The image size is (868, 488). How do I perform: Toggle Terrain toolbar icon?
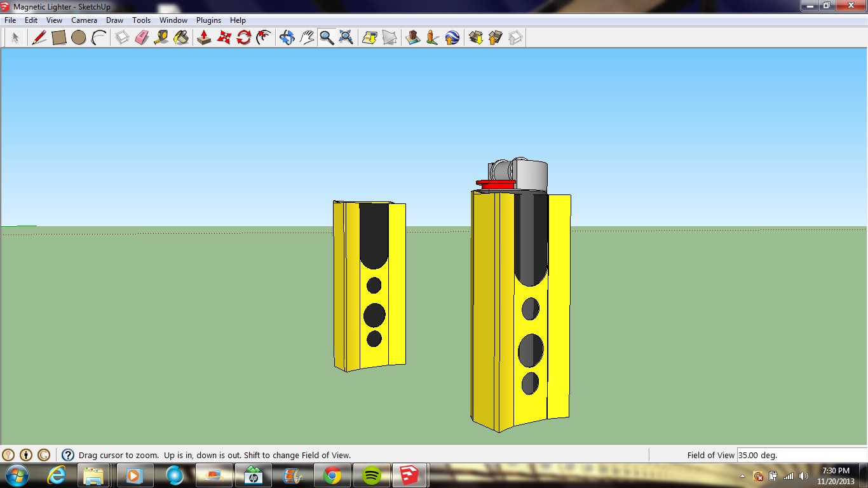(390, 37)
